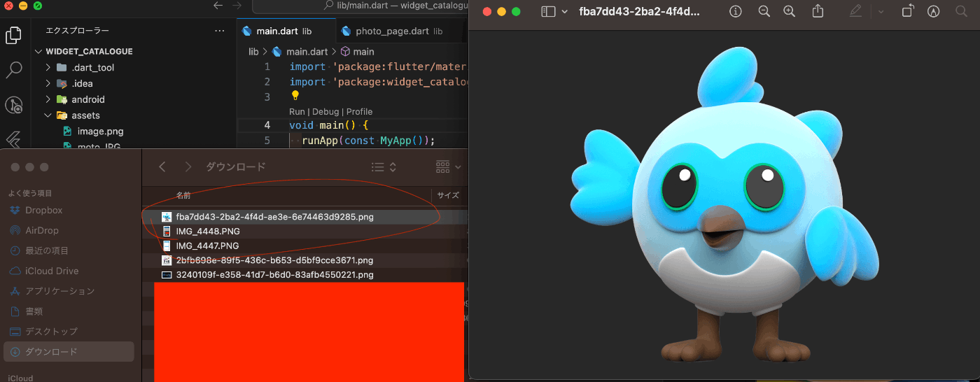Open the Explorer view in VS Code activity bar
This screenshot has height=382, width=980.
tap(14, 35)
